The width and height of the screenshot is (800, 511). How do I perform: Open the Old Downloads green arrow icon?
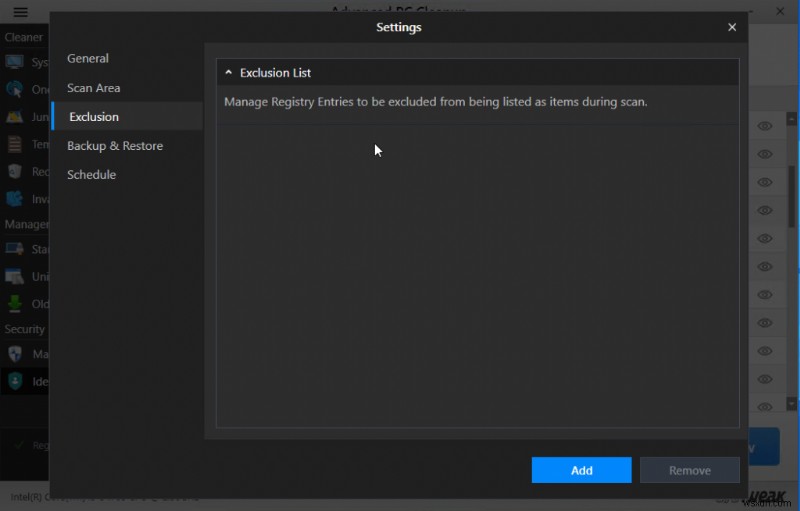point(14,303)
